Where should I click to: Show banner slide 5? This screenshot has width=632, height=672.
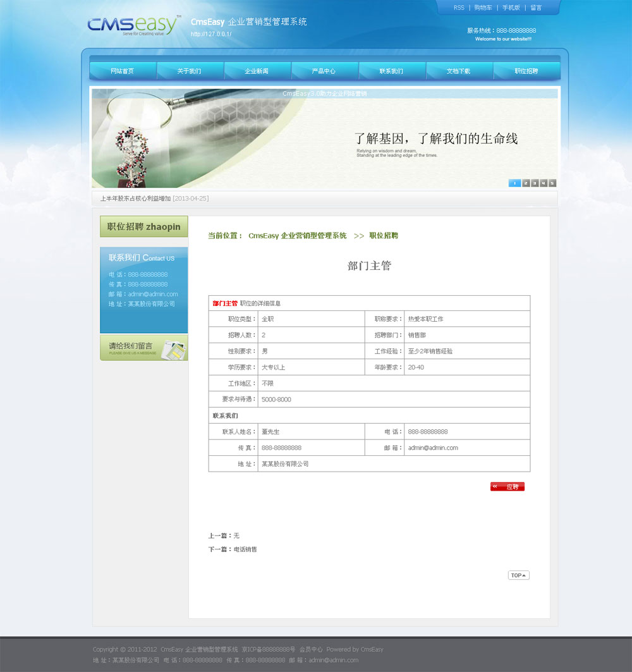tap(552, 183)
